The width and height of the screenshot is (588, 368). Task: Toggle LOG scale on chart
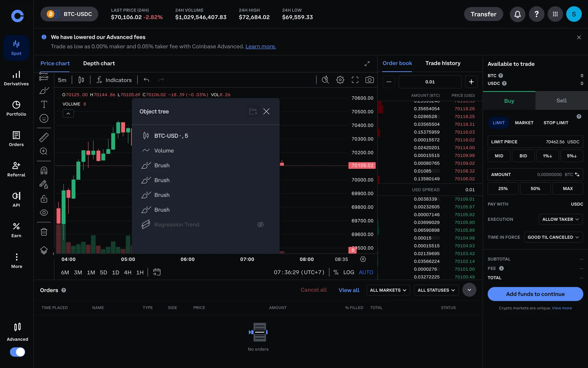[x=349, y=272]
